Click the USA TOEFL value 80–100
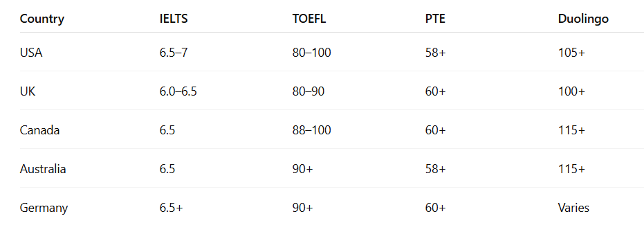The width and height of the screenshot is (644, 250). click(x=312, y=53)
